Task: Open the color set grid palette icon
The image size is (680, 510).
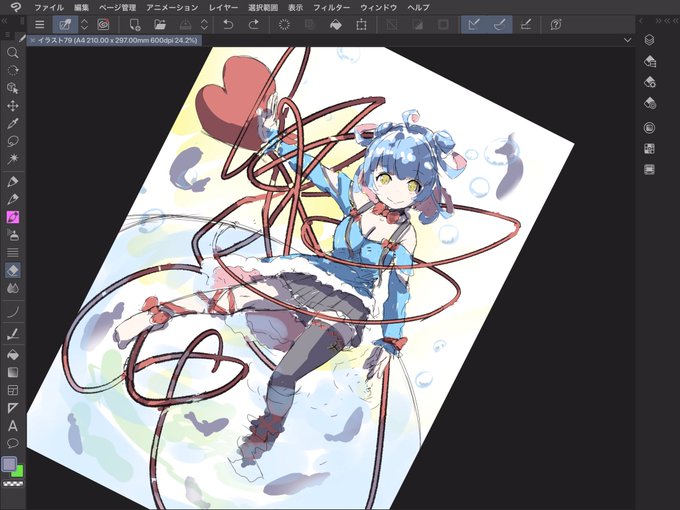Action: point(649,149)
